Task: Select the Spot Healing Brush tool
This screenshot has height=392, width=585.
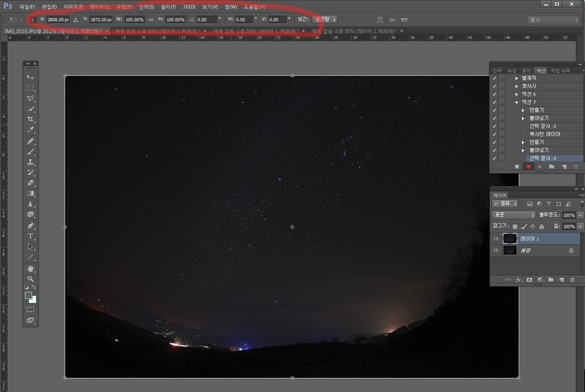Action: (x=31, y=141)
